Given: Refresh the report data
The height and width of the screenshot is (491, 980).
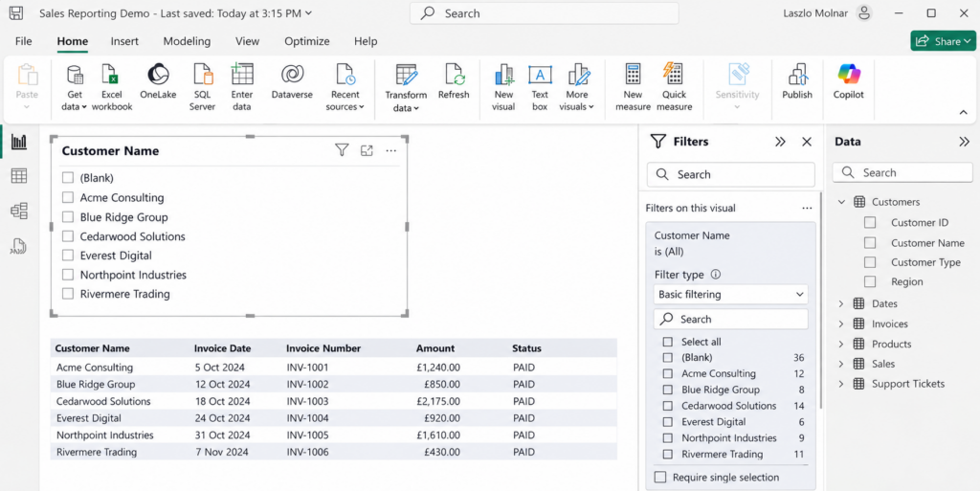Looking at the screenshot, I should tap(454, 82).
